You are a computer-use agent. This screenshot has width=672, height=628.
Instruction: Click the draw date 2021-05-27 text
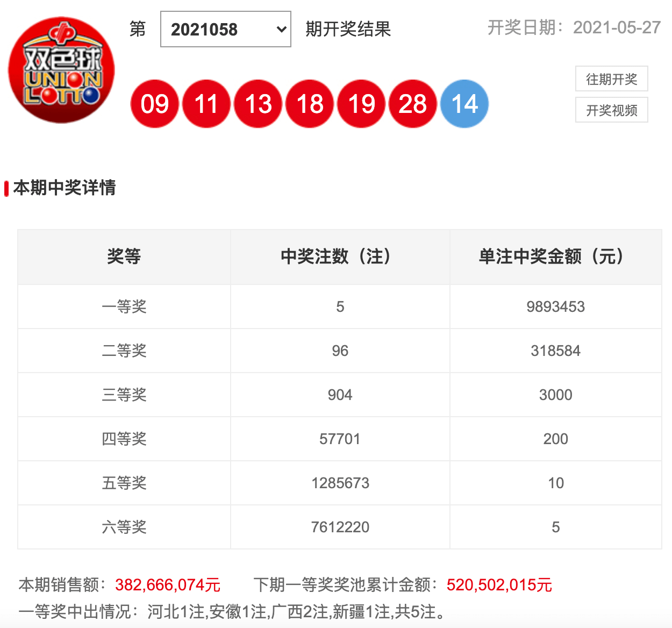617,28
